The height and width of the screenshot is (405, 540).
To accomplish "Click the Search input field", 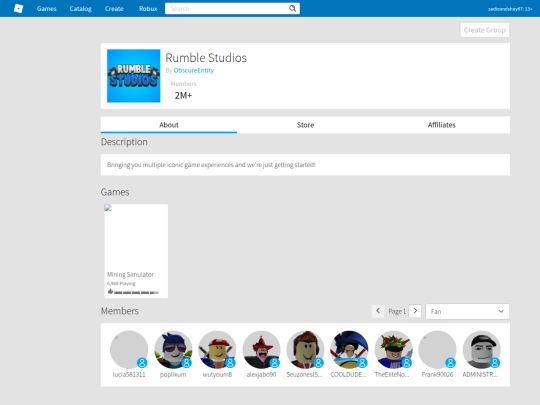I will 227,9.
